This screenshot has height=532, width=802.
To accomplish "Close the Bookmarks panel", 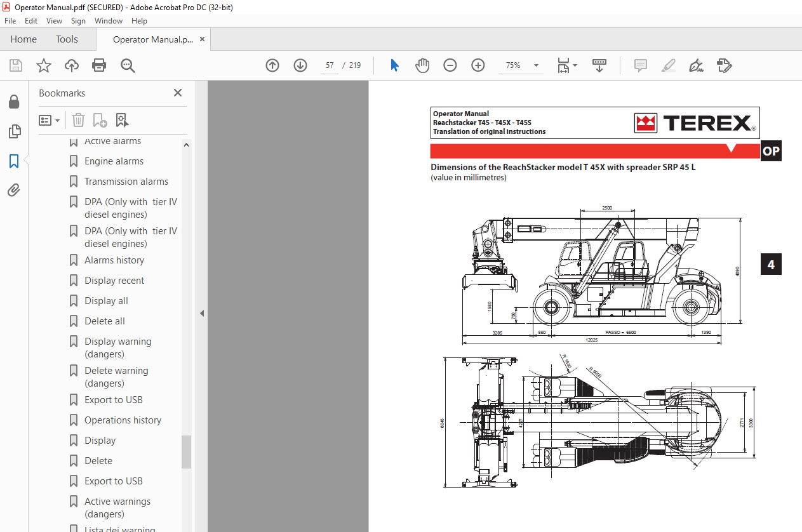I will [178, 93].
